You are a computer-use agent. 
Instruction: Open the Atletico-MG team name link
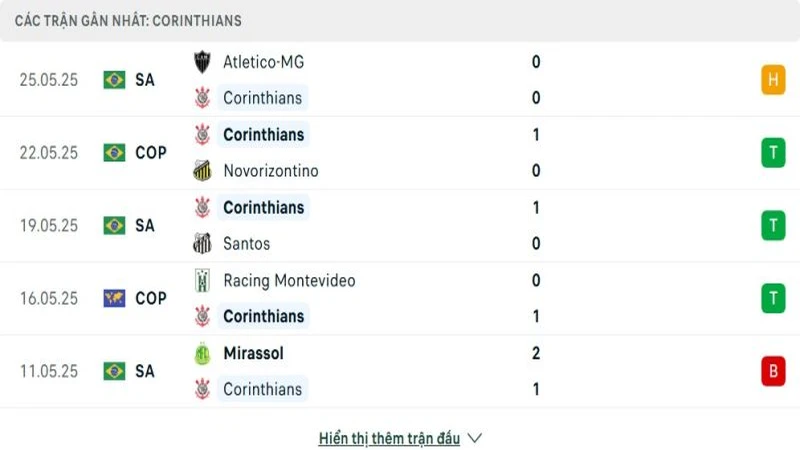click(264, 62)
